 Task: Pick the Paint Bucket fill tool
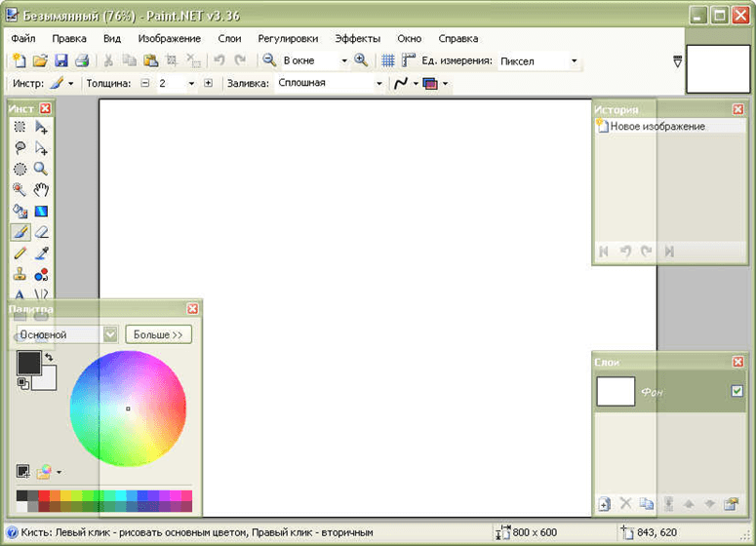tap(20, 211)
